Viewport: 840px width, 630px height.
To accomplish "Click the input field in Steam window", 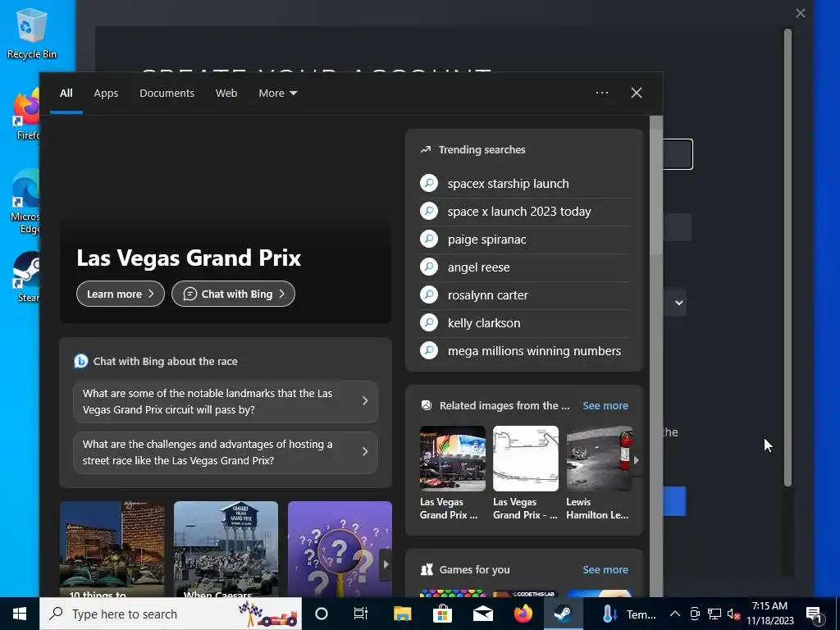I will tap(678, 154).
